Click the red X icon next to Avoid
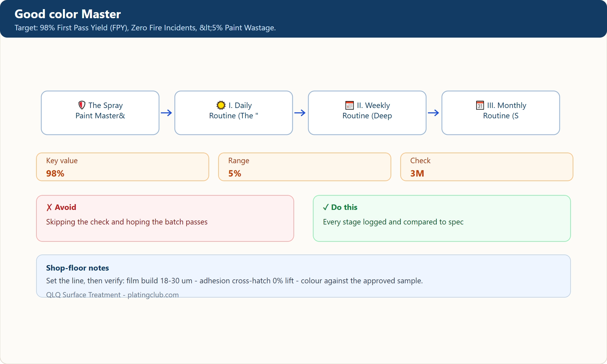Viewport: 607px width, 364px height. (49, 207)
